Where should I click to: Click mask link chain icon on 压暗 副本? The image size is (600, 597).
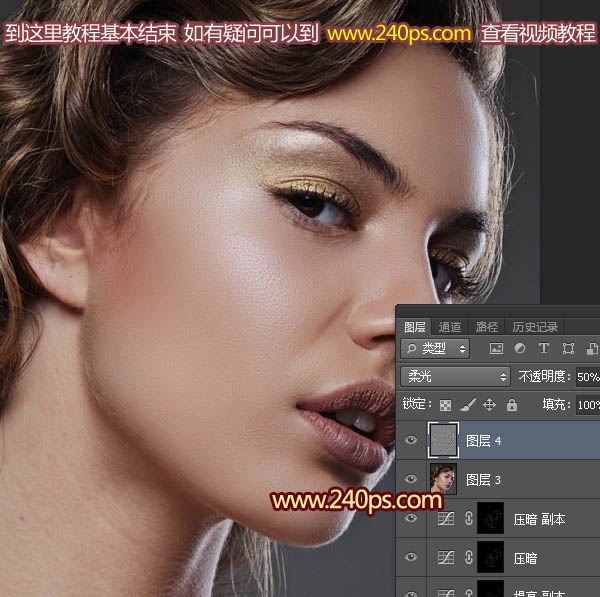click(x=469, y=519)
